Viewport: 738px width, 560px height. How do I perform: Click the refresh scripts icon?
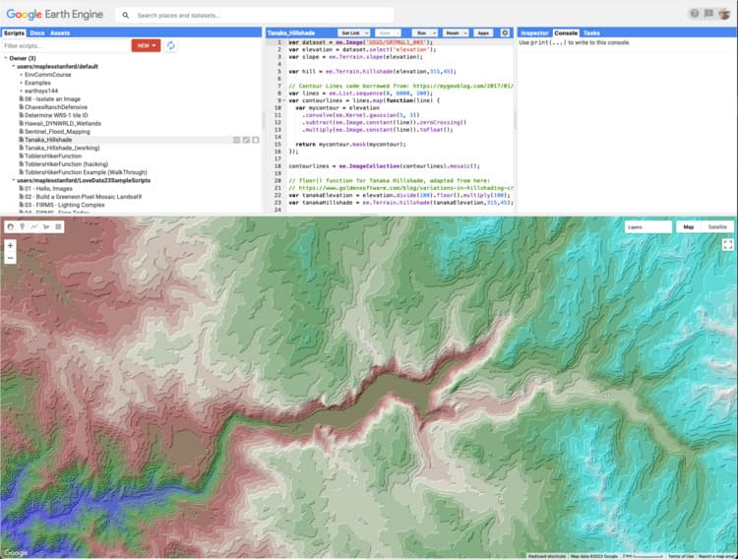pyautogui.click(x=171, y=45)
